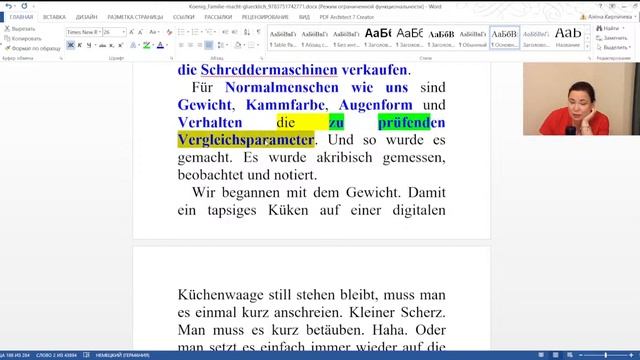
Task: Open the Абзац group dialog launcher
Action: tap(261, 58)
